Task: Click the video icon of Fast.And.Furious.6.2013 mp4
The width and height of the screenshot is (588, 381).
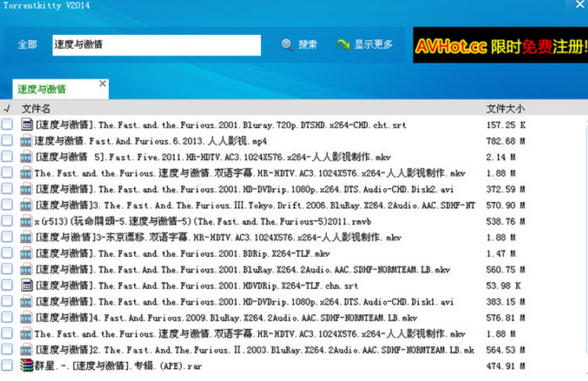Action: 27,141
